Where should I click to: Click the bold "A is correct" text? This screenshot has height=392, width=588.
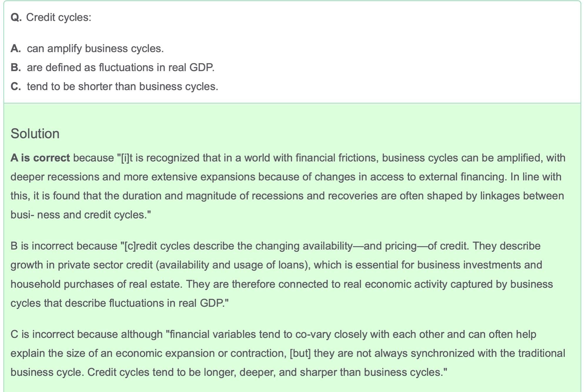[40, 158]
